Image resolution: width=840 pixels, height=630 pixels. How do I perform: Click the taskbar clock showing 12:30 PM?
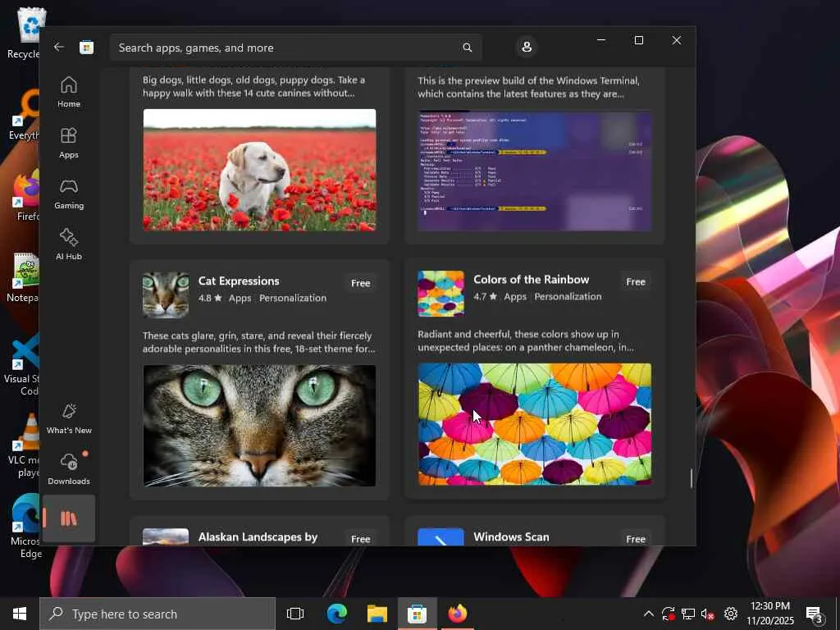tap(770, 614)
